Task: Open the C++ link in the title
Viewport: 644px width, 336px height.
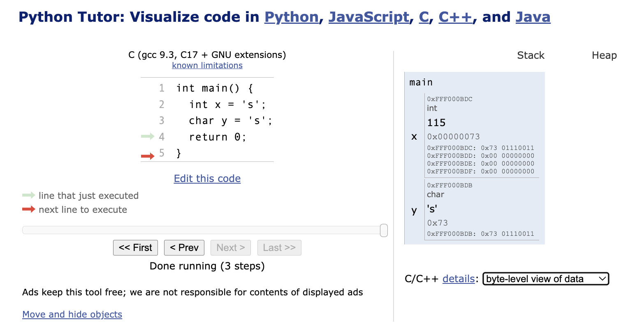Action: (455, 17)
